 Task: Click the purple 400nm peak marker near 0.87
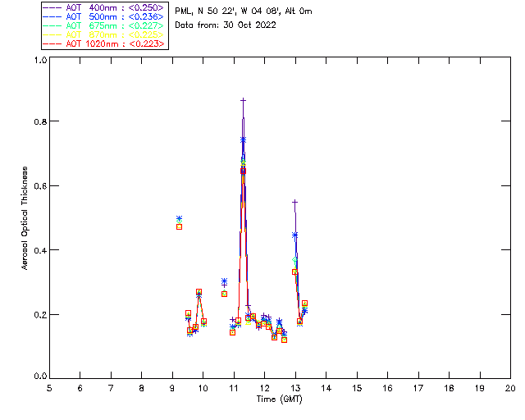coord(243,100)
